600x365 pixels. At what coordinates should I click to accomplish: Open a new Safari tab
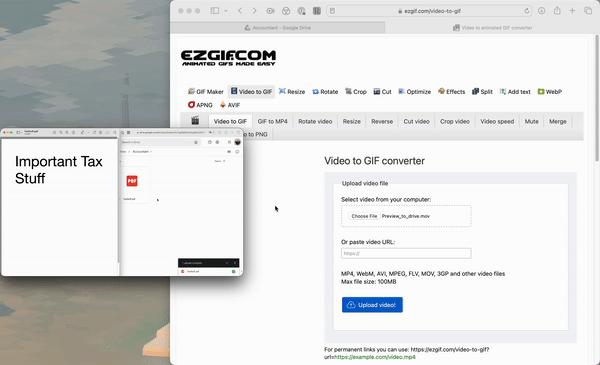pyautogui.click(x=572, y=11)
